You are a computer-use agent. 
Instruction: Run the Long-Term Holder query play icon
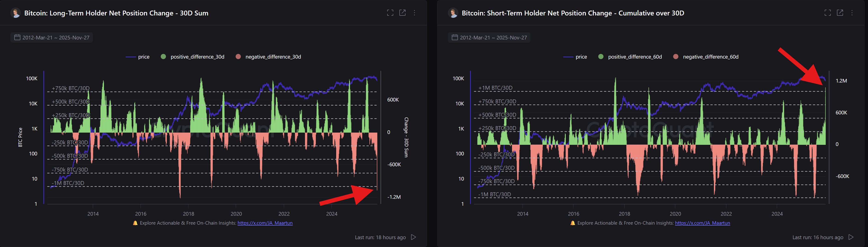point(414,237)
